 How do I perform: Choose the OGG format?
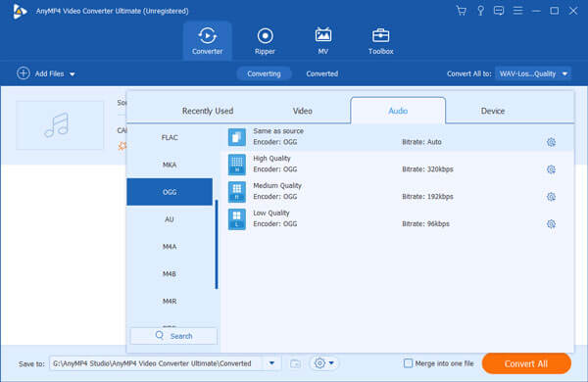pos(170,192)
